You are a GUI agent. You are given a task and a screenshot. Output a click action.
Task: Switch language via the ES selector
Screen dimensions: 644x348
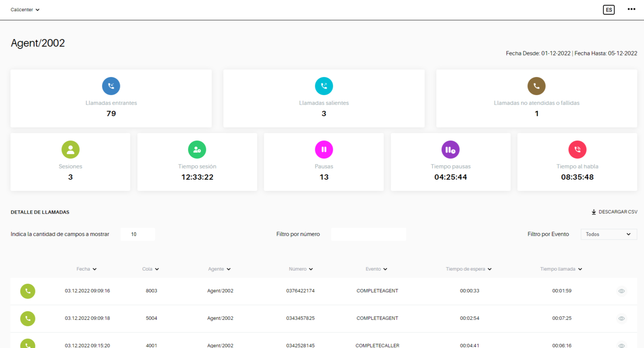coord(609,10)
